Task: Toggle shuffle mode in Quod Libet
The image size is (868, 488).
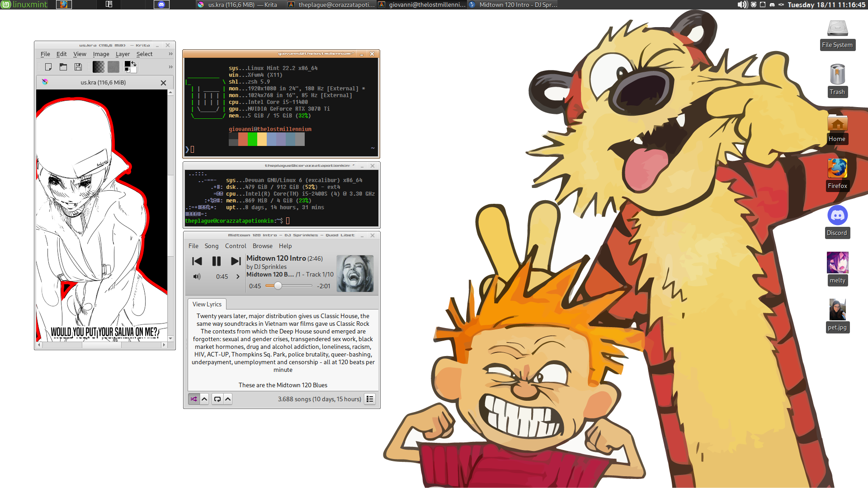Action: [x=194, y=399]
